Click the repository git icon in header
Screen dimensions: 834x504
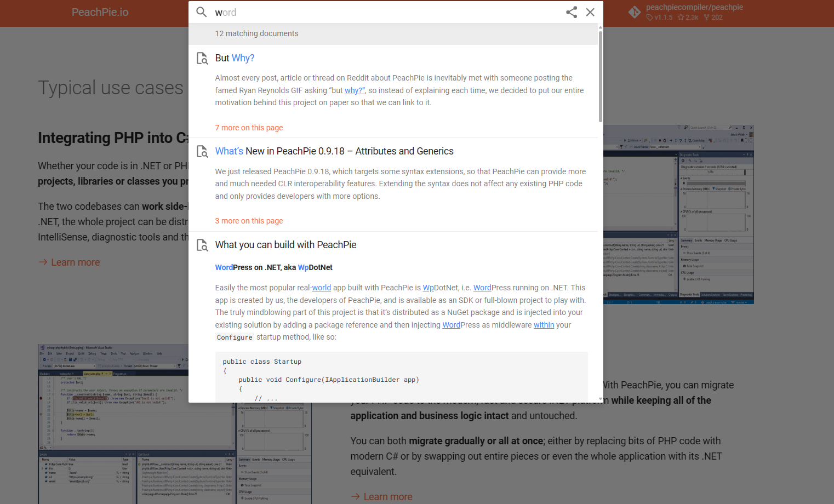(x=635, y=12)
